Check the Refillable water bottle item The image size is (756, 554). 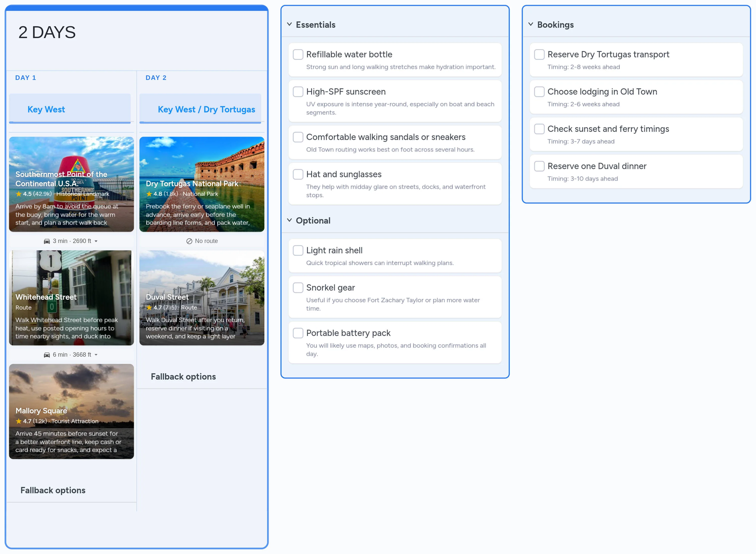[298, 54]
